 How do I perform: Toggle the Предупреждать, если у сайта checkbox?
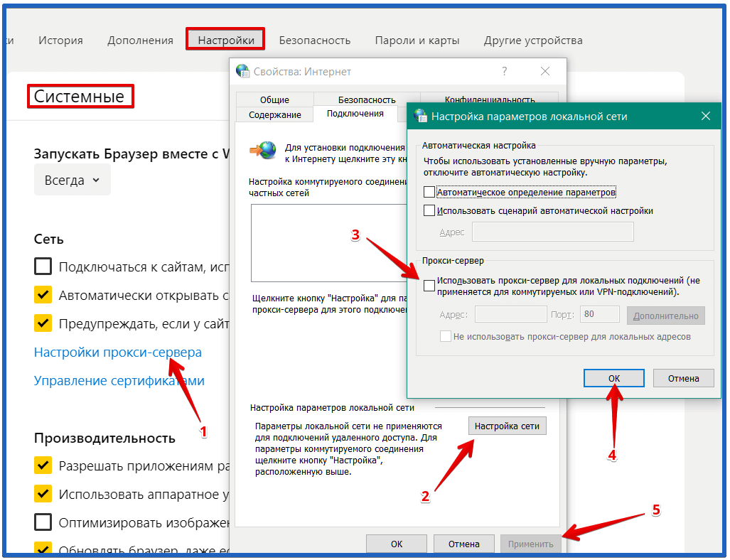tap(43, 323)
